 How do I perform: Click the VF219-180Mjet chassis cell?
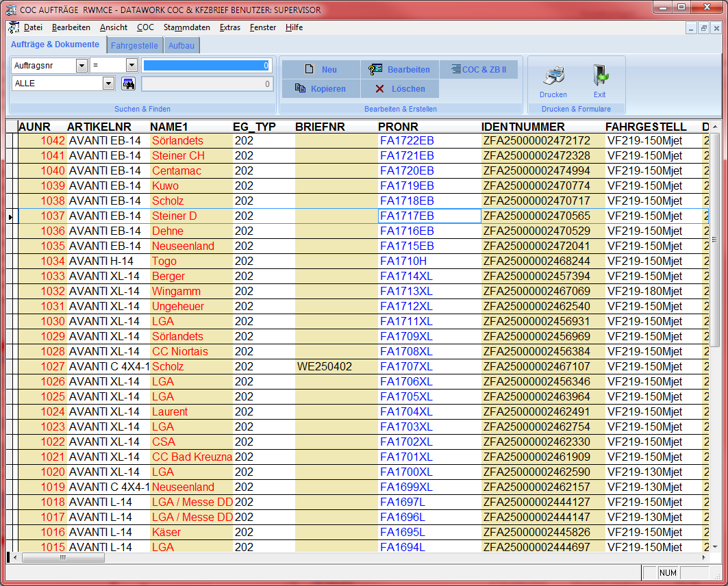click(654, 292)
